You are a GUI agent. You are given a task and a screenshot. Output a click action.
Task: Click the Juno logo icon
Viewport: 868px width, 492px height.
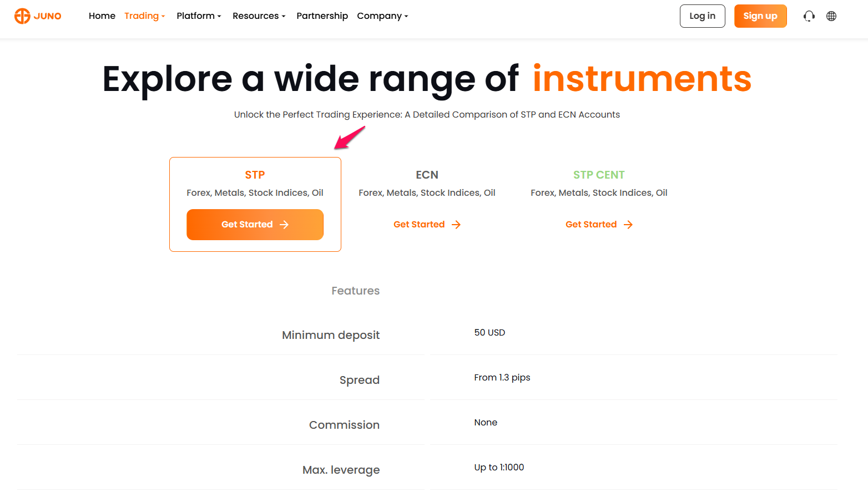22,16
